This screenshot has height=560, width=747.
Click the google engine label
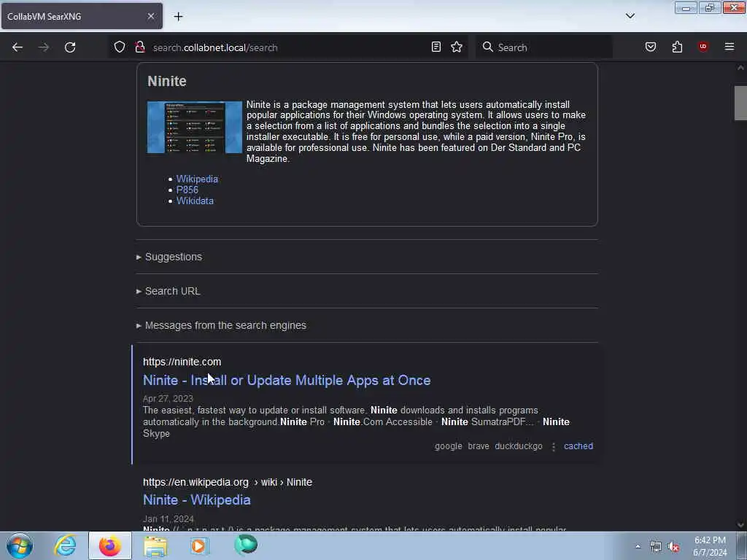(x=448, y=446)
